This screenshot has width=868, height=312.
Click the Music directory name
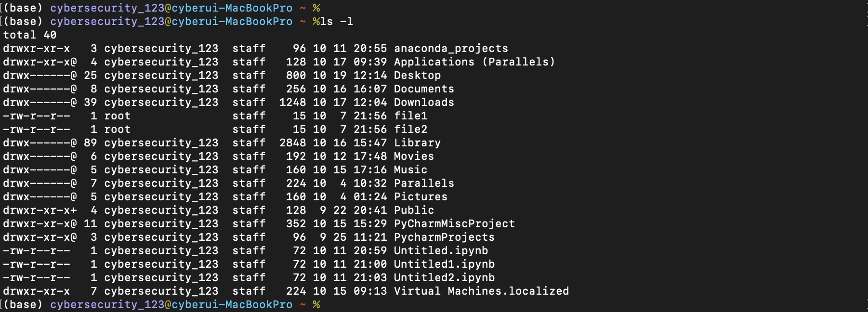(410, 170)
